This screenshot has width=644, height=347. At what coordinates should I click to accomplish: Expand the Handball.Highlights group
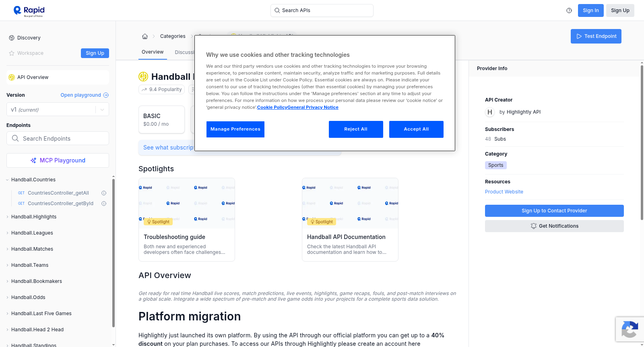(7, 217)
